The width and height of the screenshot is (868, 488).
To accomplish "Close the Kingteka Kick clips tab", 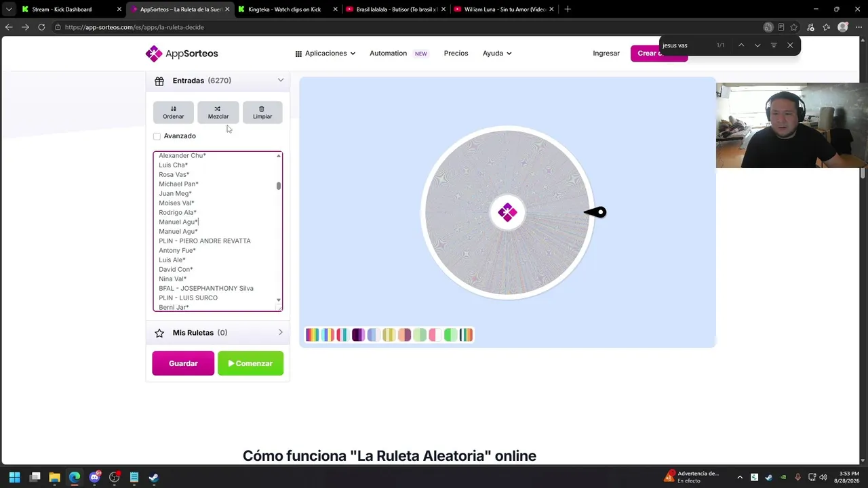I will (335, 9).
